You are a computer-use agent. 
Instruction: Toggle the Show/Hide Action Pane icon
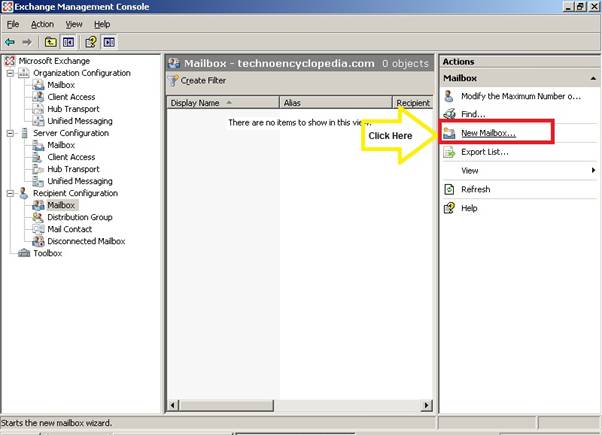(x=109, y=42)
